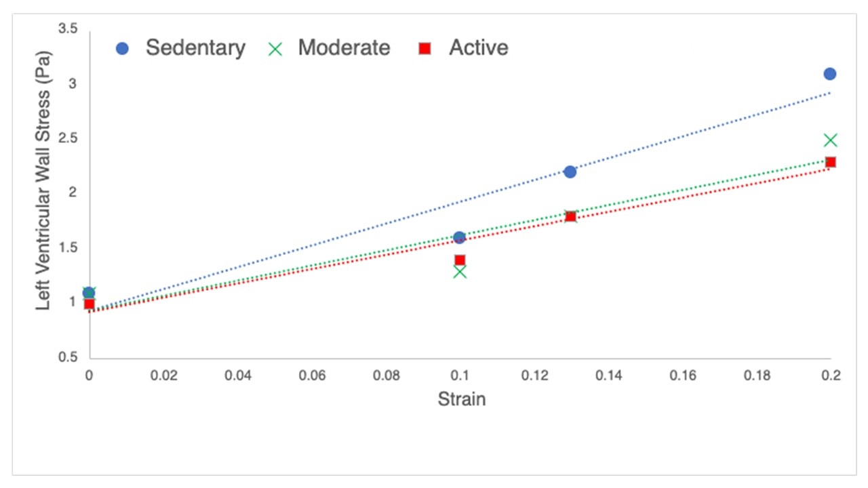Image resolution: width=868 pixels, height=488 pixels.
Task: Select the Active square at strain 0.1
Action: [x=460, y=260]
